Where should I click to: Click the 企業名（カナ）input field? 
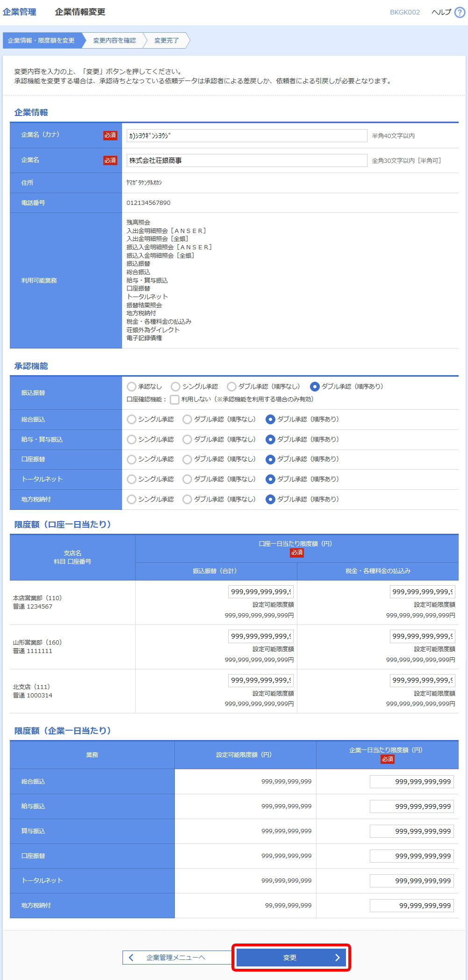(246, 136)
